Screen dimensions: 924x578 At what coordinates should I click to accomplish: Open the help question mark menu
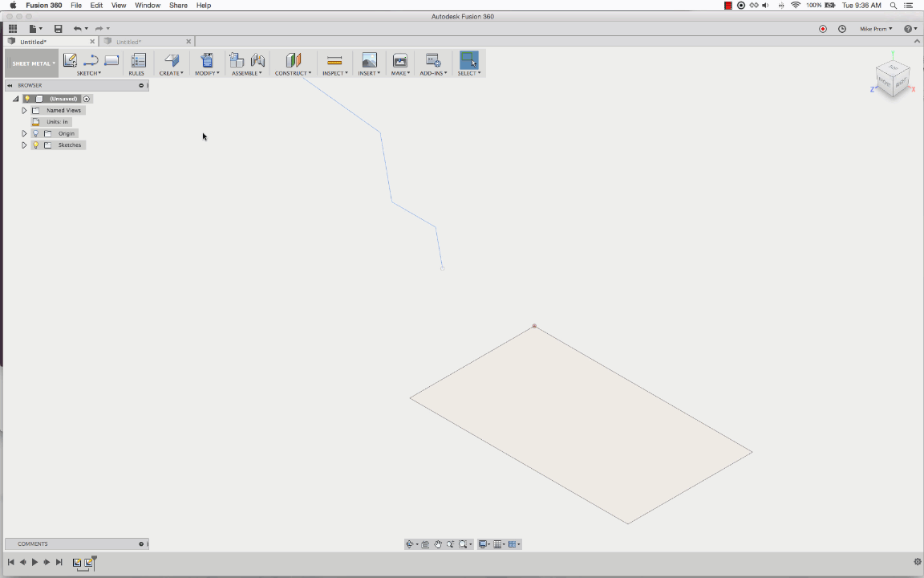[x=910, y=29]
